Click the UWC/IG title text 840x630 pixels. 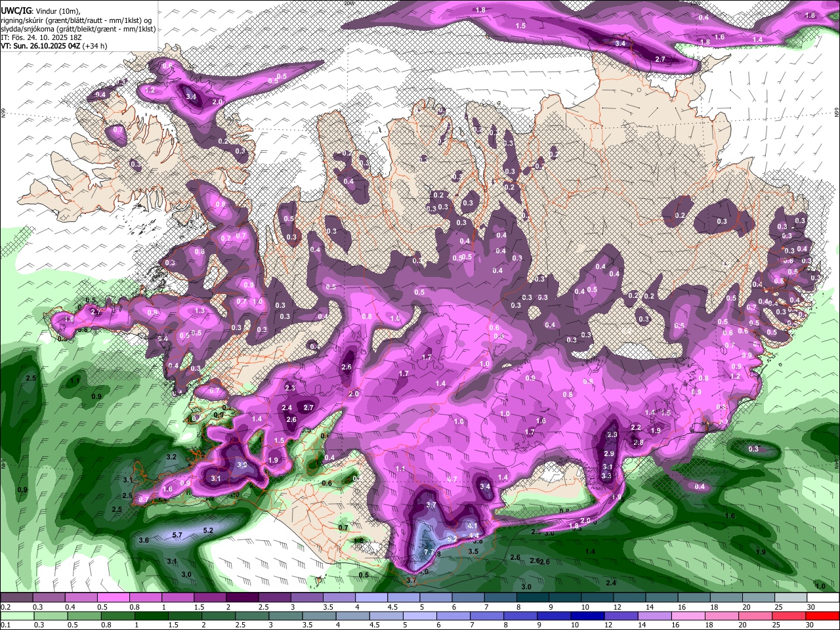coord(15,10)
